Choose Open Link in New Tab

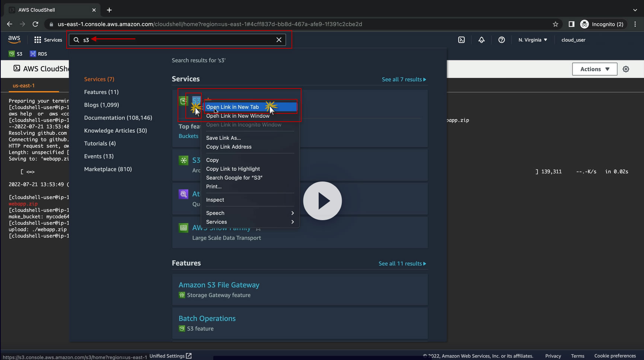(250, 107)
